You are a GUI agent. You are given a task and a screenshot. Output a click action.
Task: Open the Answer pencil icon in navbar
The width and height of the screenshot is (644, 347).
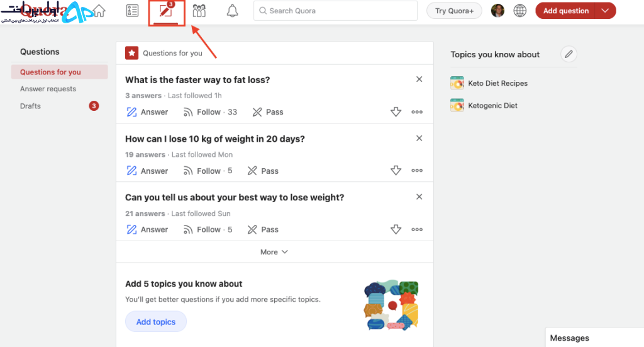click(166, 11)
